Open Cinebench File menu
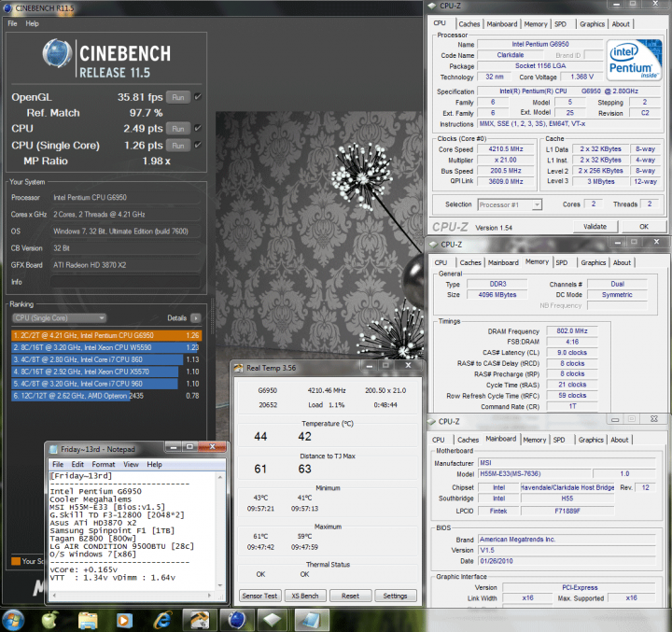672x632 pixels. pos(12,23)
